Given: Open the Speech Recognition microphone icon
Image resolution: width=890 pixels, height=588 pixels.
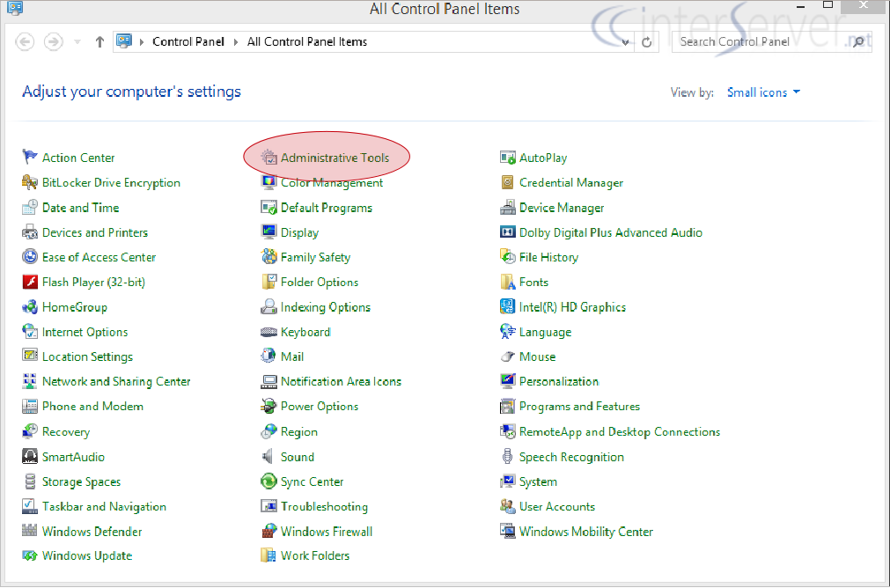Looking at the screenshot, I should 507,456.
